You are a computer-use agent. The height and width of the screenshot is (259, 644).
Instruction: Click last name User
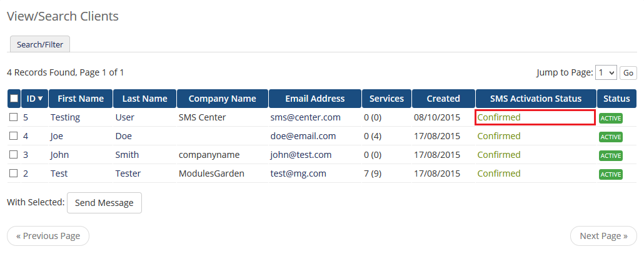tap(125, 117)
